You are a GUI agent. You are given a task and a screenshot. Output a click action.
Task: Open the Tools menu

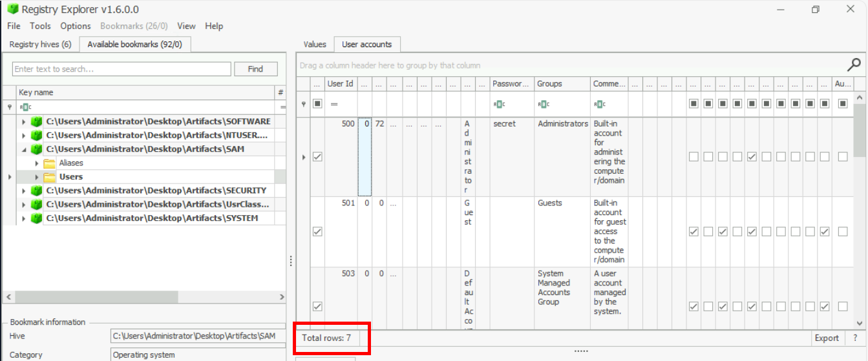click(x=40, y=26)
